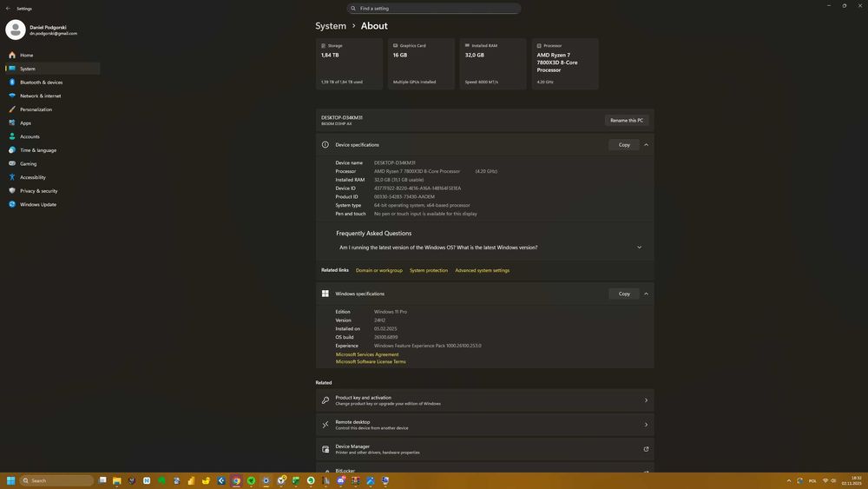Open Microsoft Software License Terms link
Screen dimensions: 868x489
(371, 361)
